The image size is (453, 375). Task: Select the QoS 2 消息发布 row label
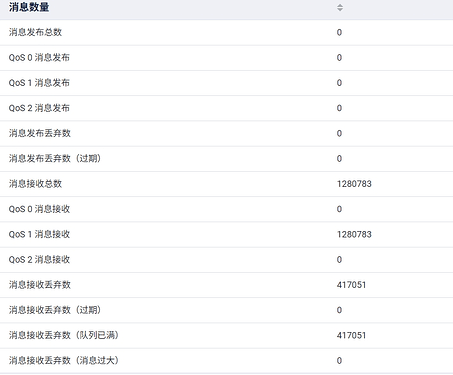(x=39, y=108)
